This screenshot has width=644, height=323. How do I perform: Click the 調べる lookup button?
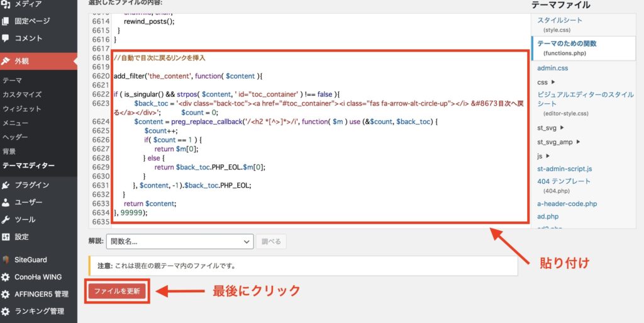point(271,242)
